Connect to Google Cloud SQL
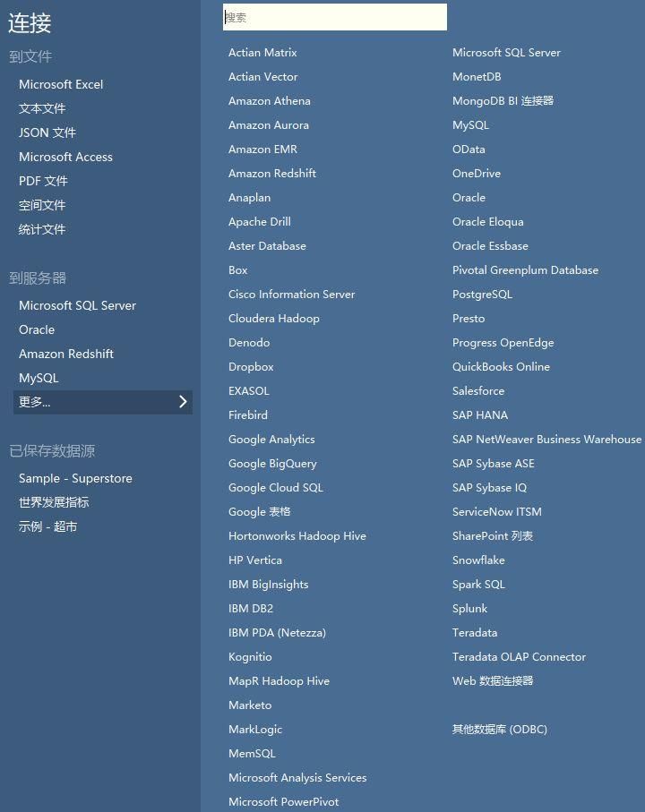This screenshot has height=812, width=645. [276, 487]
